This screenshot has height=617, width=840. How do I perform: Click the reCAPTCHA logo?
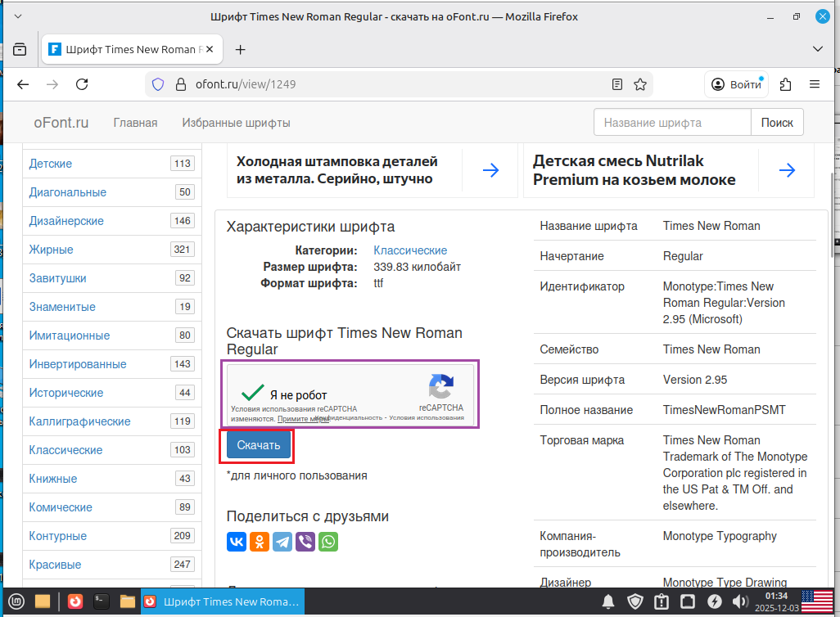point(441,387)
